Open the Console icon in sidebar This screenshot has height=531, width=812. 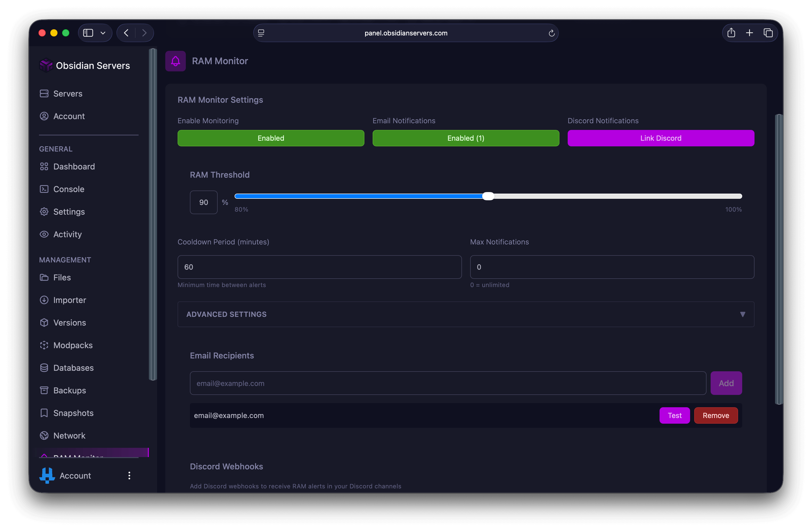pyautogui.click(x=44, y=189)
